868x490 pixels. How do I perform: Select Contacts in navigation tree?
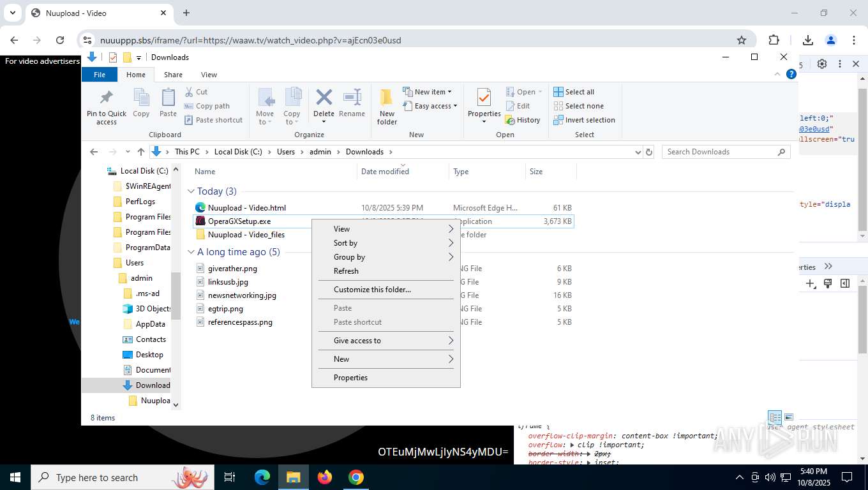151,339
